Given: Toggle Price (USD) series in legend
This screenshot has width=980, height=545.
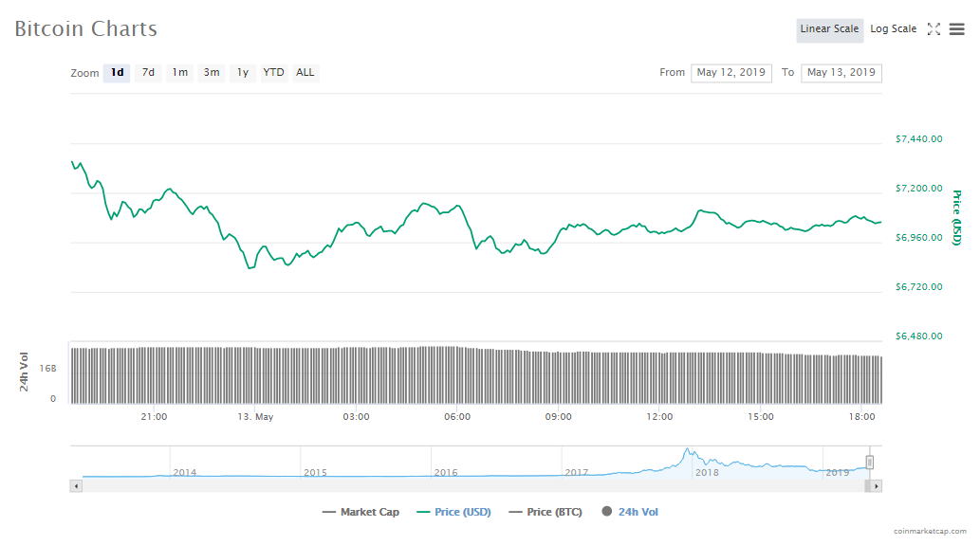Looking at the screenshot, I should point(453,512).
